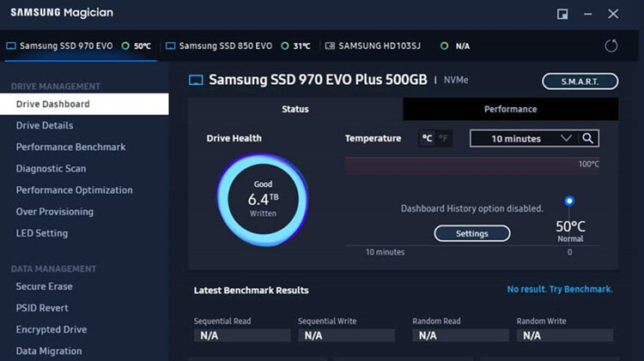Expand the dropdown chevron next to 10 minutes
The width and height of the screenshot is (644, 361).
[566, 138]
